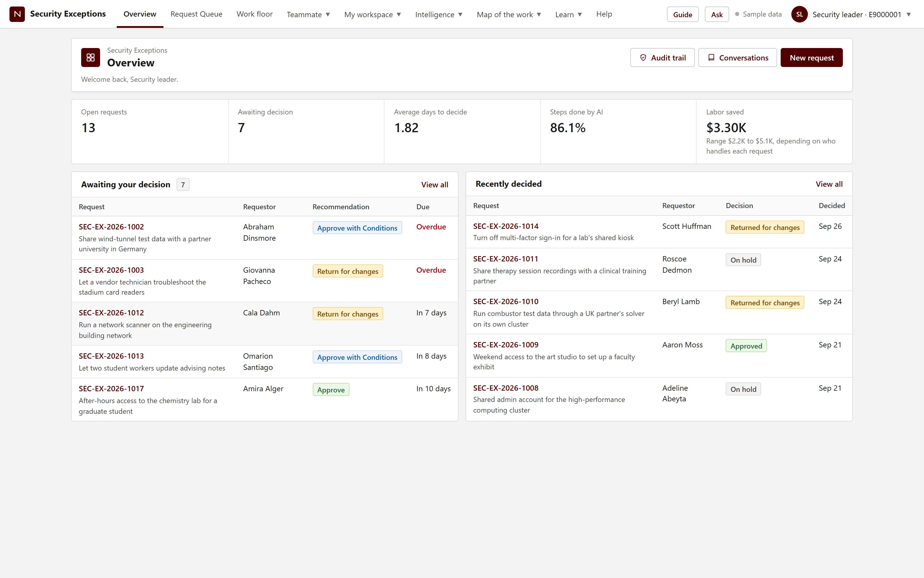Screen dimensions: 924x578
Task: Click the Labor saved $3.30K value
Action: 726,128
